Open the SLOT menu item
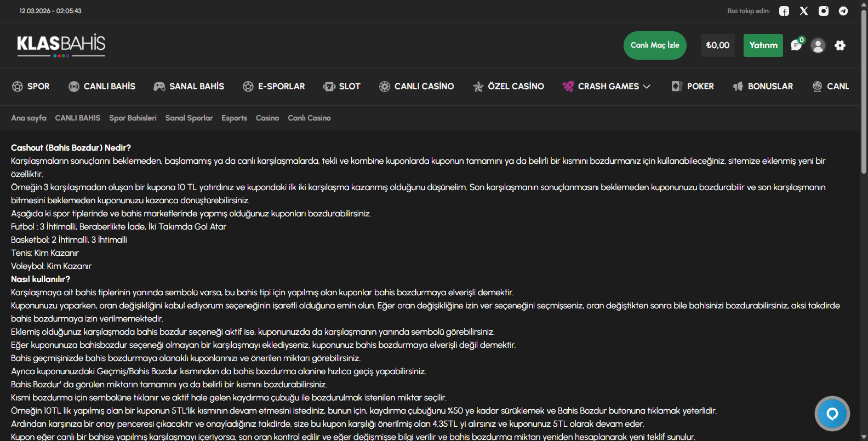Image resolution: width=868 pixels, height=441 pixels. 342,87
